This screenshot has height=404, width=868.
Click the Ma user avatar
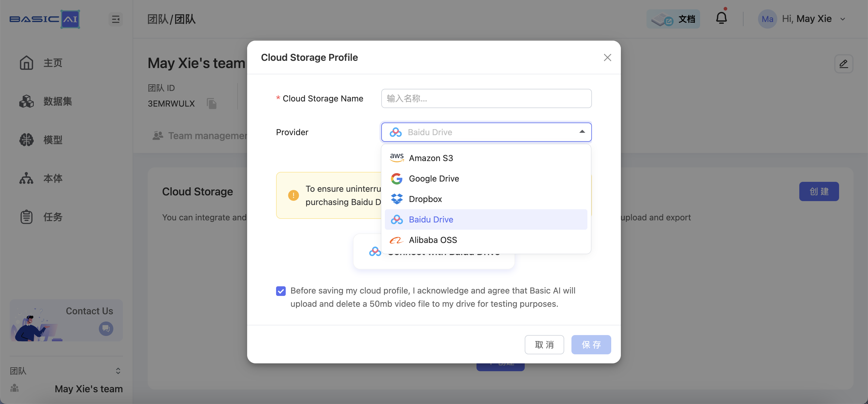pos(768,19)
